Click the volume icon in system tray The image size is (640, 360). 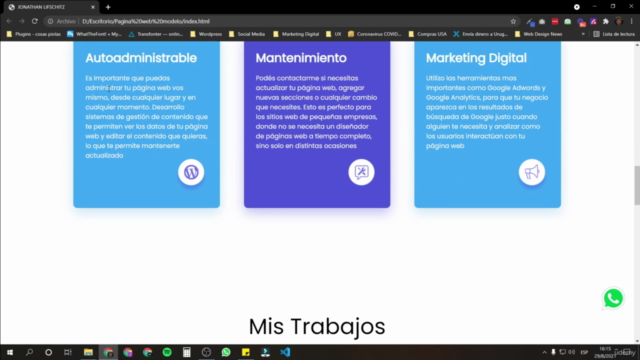click(571, 352)
